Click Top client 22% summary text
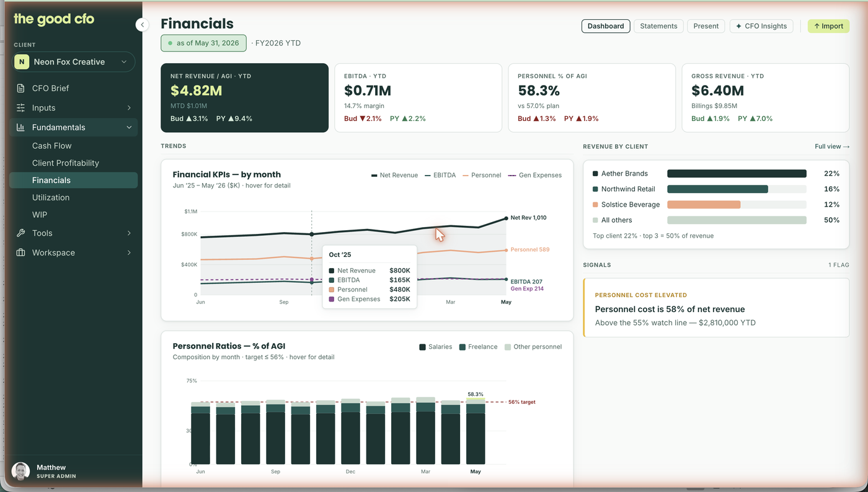The width and height of the screenshot is (868, 492). pos(653,236)
